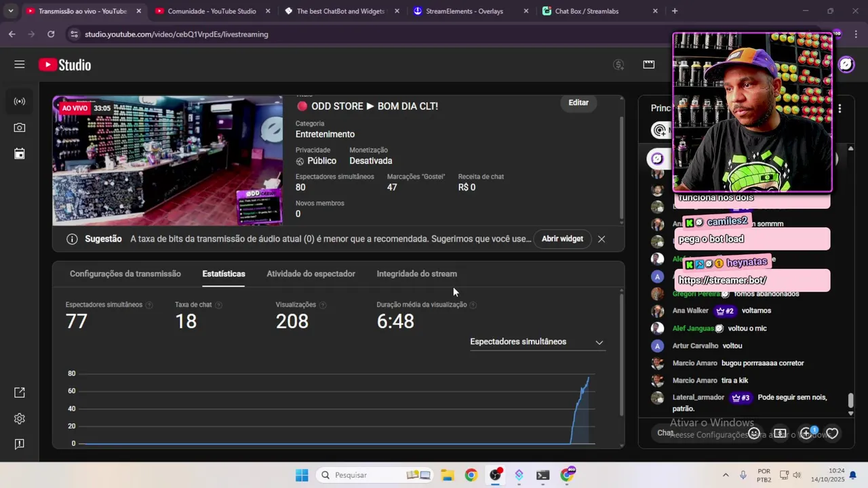The height and width of the screenshot is (488, 868).
Task: Open the terminal app in taskbar
Action: click(x=542, y=475)
